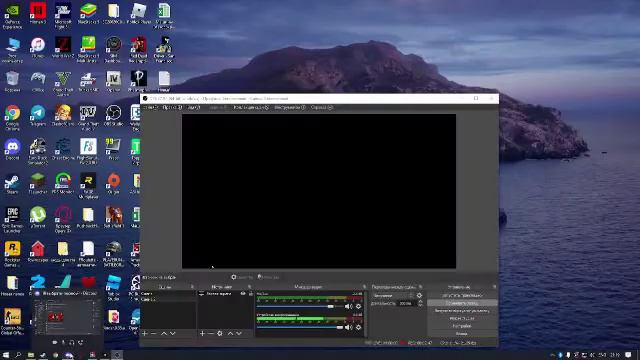640x360 pixels.
Task: Mute the second audio mixer channel
Action: pos(348,327)
